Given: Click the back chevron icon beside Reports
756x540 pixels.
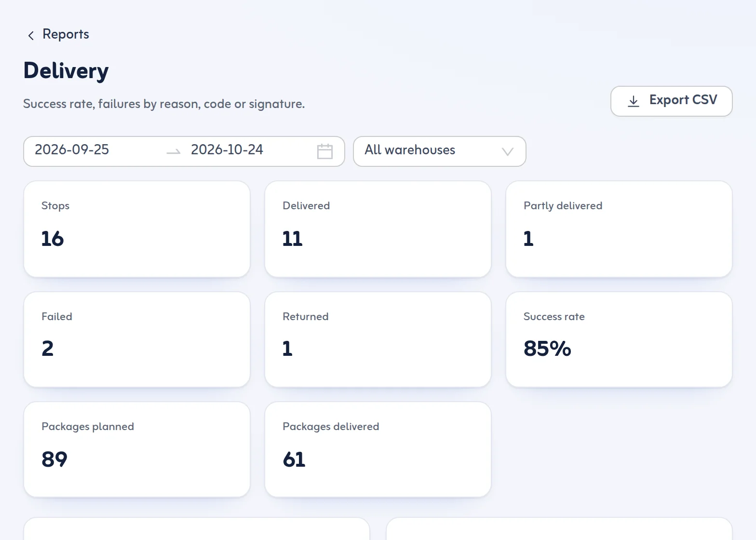Looking at the screenshot, I should 31,35.
